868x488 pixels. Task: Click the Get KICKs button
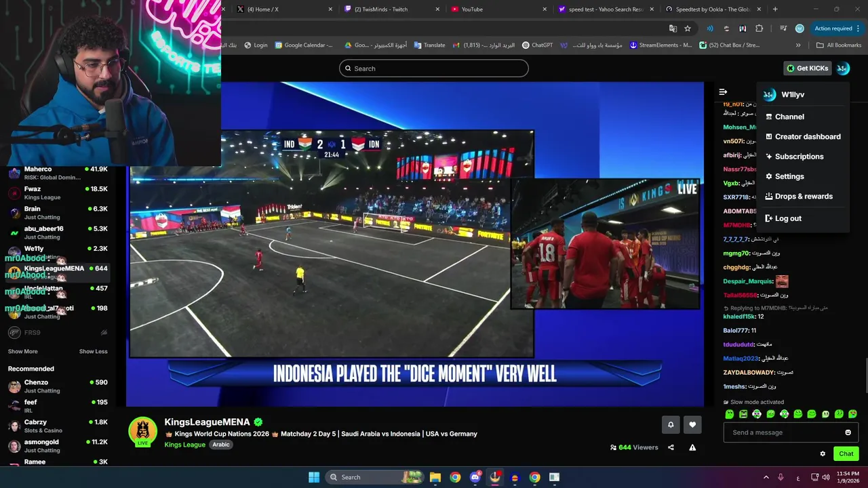click(x=807, y=68)
